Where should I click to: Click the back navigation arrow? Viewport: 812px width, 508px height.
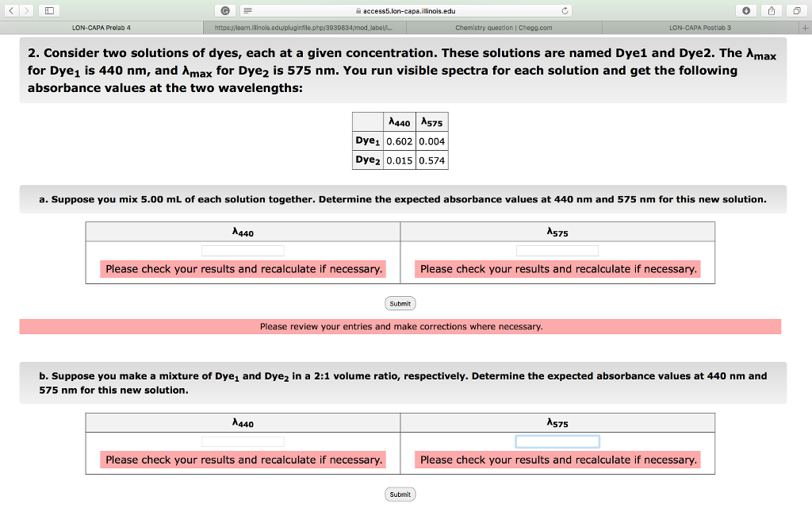point(10,10)
